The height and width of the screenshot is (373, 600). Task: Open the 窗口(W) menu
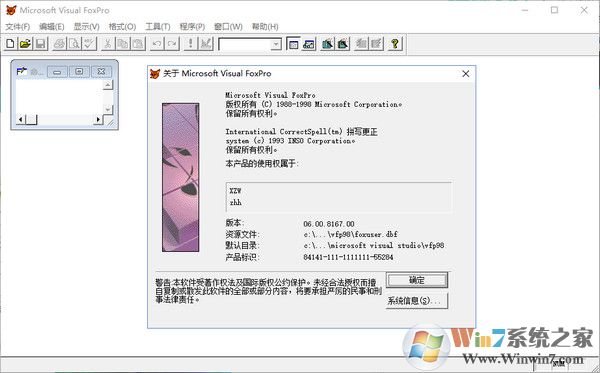(x=228, y=26)
